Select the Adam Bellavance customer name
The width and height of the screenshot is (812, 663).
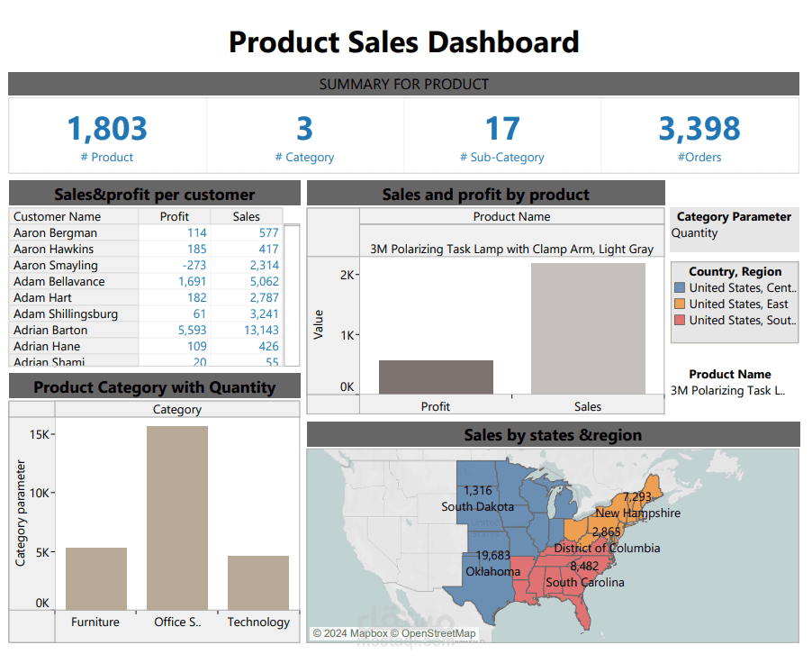pyautogui.click(x=59, y=281)
